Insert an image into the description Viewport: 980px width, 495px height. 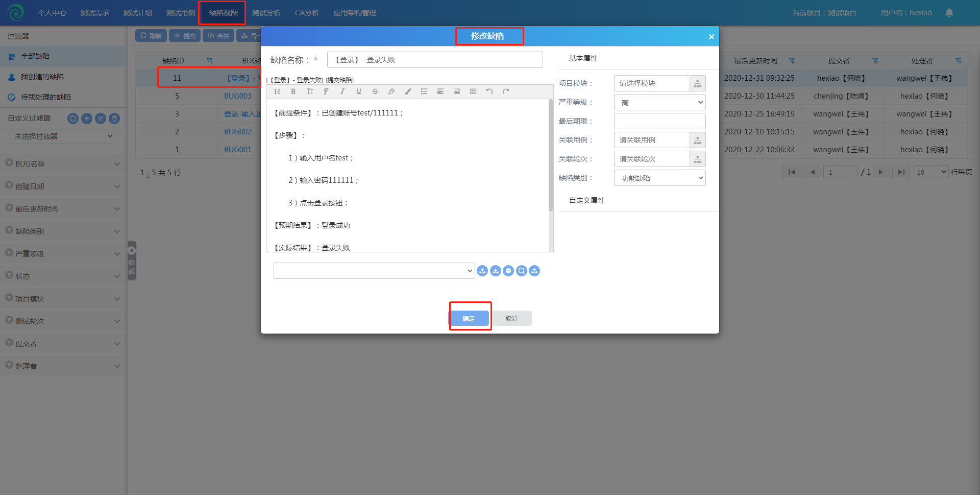[457, 91]
